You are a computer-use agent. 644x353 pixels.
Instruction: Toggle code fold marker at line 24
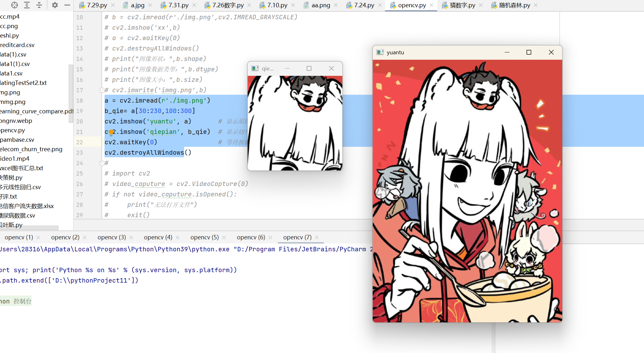click(102, 163)
